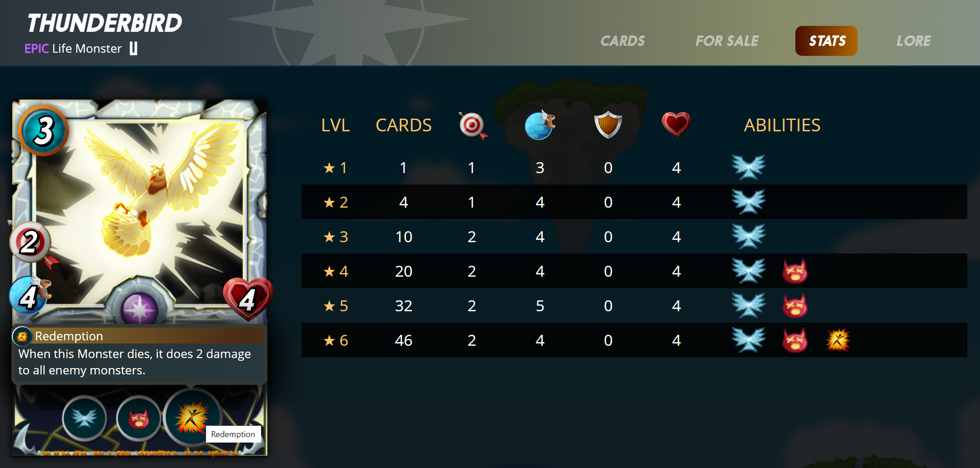This screenshot has width=980, height=468.
Task: Click the ranged attack target icon header
Action: [472, 125]
